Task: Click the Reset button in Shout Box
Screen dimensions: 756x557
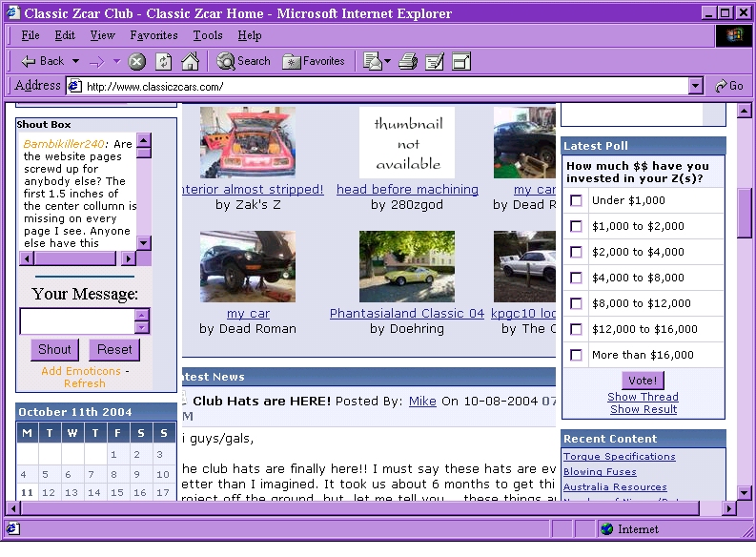Action: point(114,350)
